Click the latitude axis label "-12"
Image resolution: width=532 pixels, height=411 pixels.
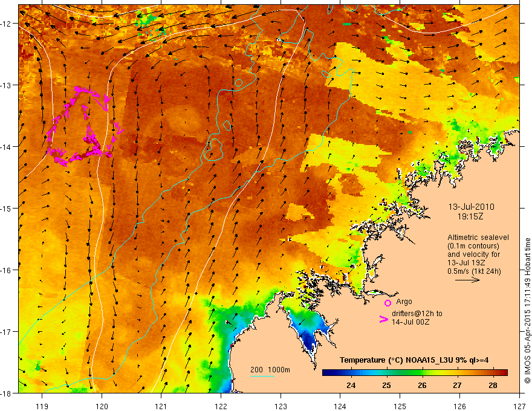coord(6,24)
